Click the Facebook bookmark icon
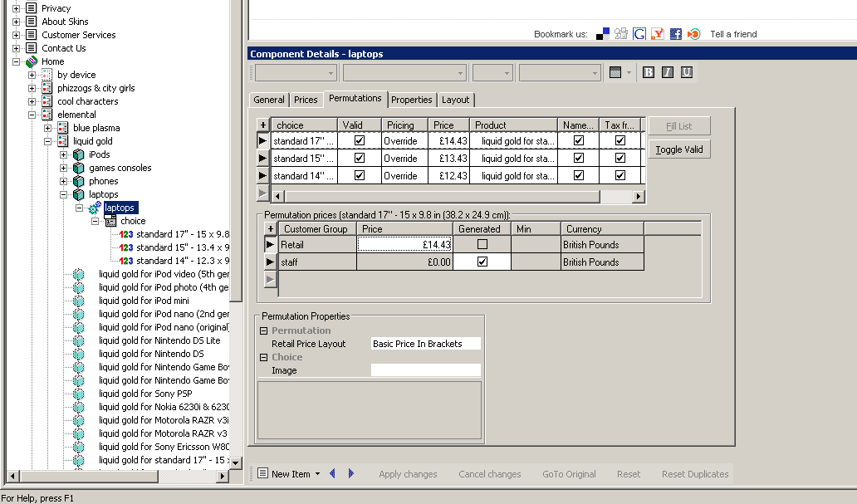Screen dimensions: 857x504 [676, 34]
